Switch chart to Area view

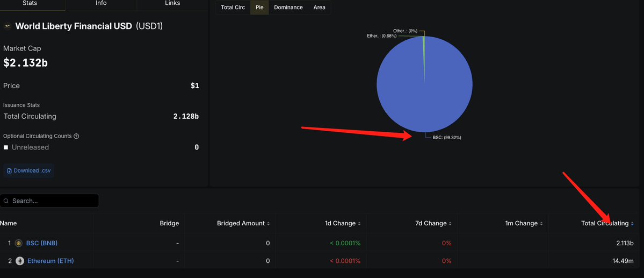point(319,8)
